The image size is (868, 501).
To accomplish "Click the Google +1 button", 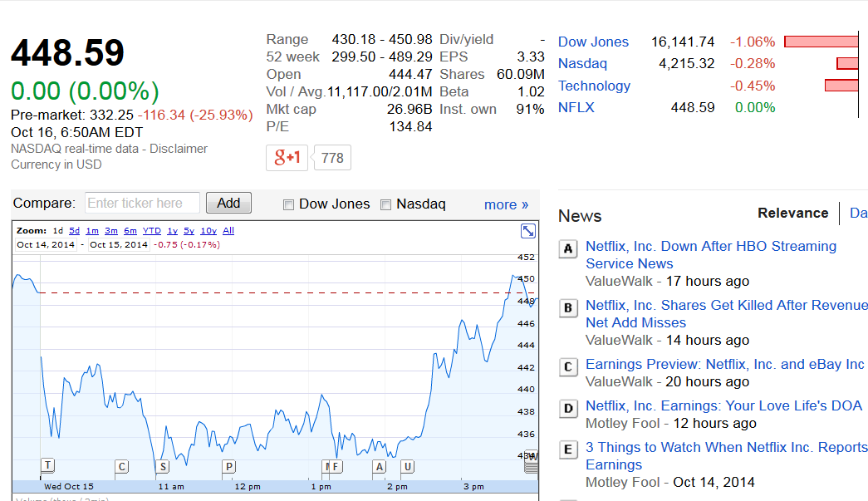I will tap(287, 158).
